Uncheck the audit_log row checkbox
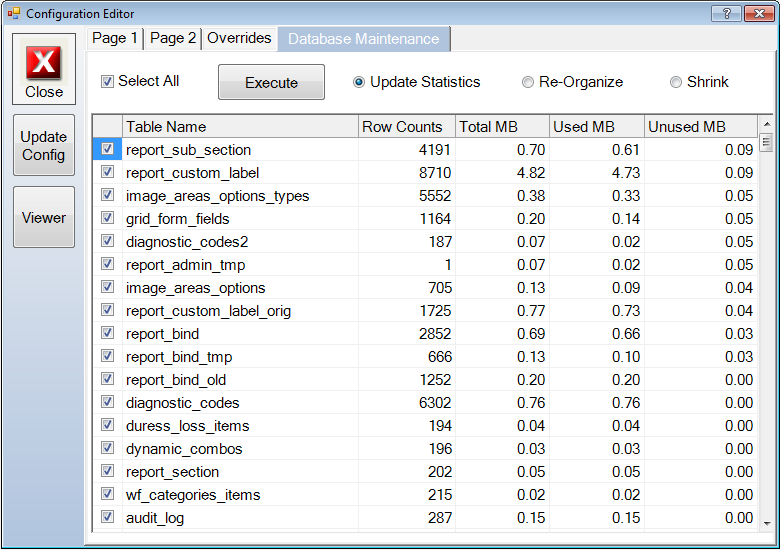This screenshot has height=550, width=780. point(107,517)
